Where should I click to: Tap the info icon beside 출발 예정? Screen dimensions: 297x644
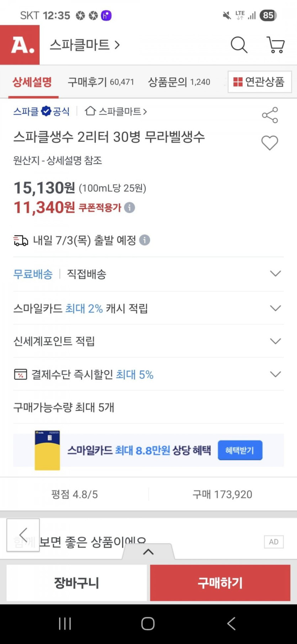click(144, 240)
